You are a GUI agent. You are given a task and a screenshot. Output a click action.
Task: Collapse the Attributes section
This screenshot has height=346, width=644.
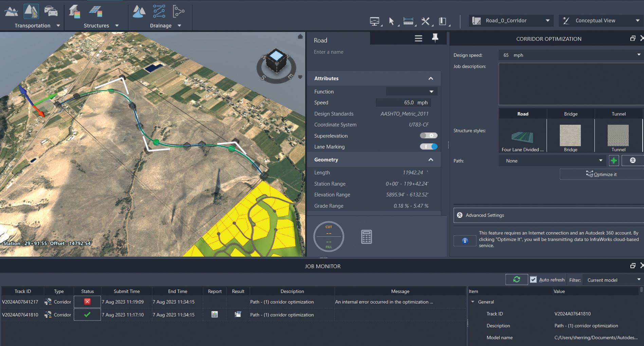coord(430,79)
